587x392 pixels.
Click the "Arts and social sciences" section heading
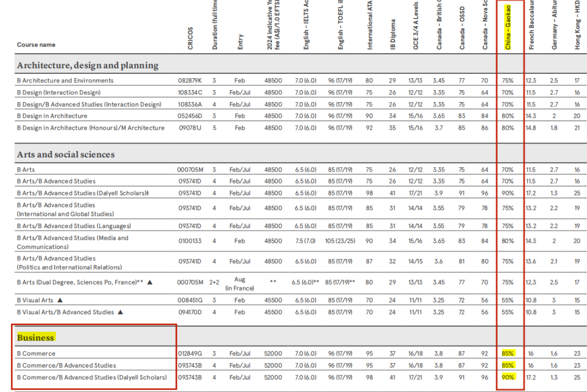66,155
